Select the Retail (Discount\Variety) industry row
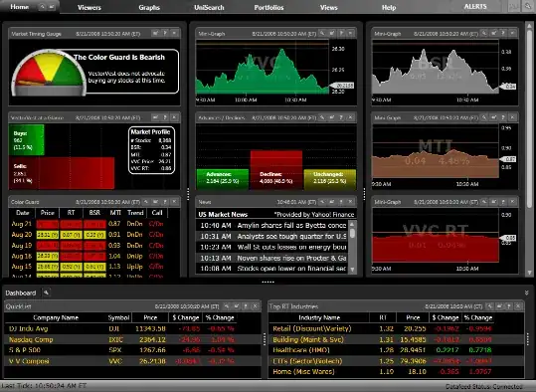 [397, 328]
